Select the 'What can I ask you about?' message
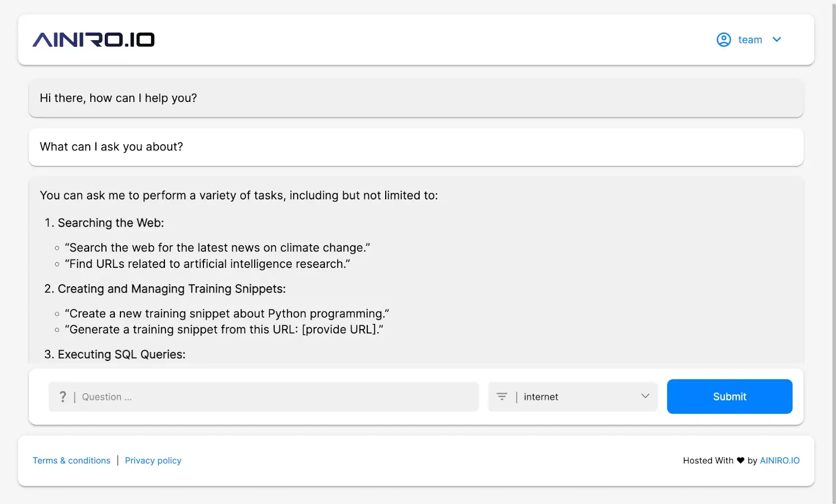The width and height of the screenshot is (836, 504). click(111, 147)
